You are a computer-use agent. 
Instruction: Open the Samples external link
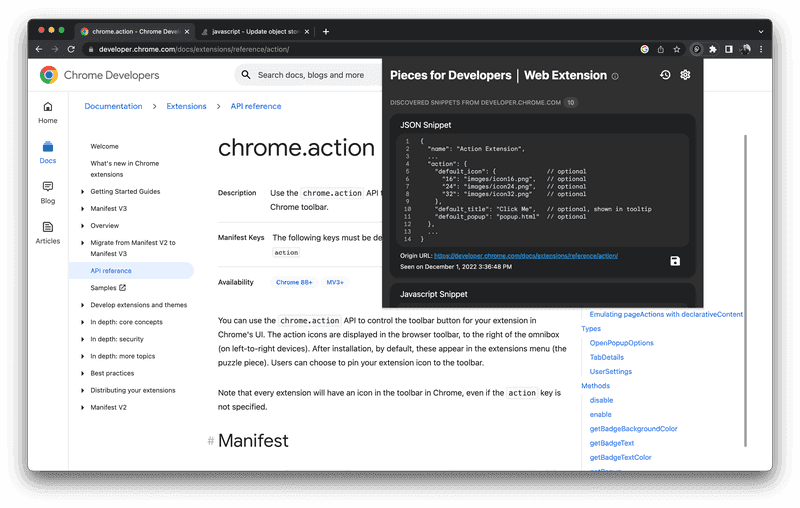pyautogui.click(x=108, y=288)
